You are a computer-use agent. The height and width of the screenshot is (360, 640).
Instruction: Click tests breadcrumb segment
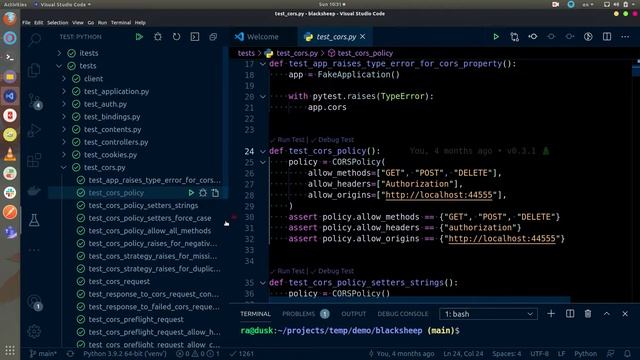[246, 53]
